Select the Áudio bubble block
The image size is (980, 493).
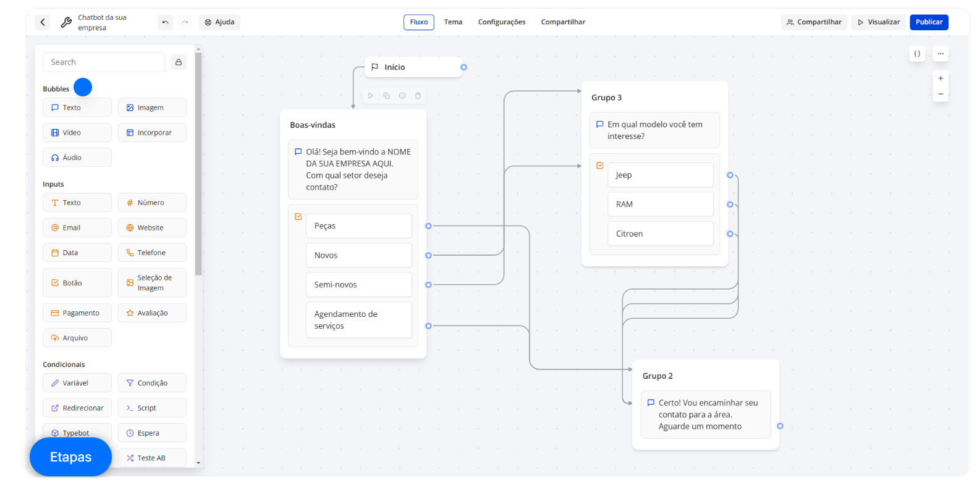click(77, 158)
